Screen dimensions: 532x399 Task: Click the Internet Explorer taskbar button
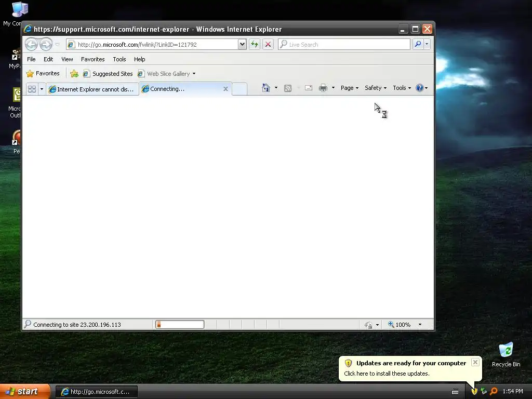[x=96, y=392]
